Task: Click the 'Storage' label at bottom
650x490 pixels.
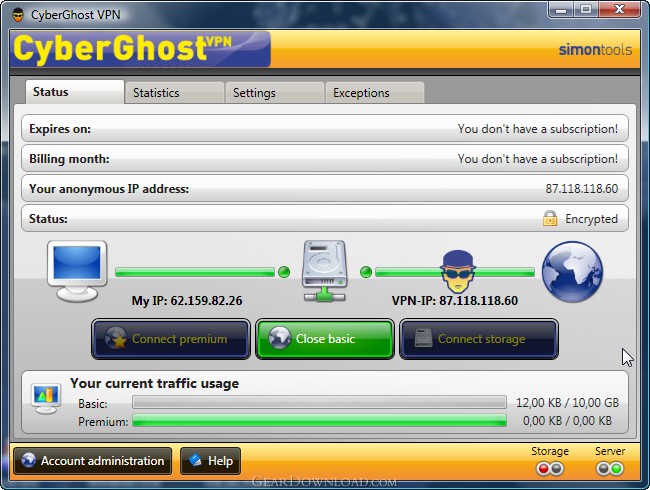Action: [550, 451]
